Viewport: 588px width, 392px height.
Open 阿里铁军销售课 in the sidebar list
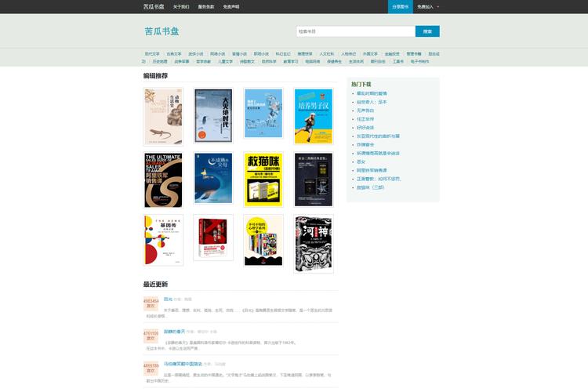click(372, 170)
